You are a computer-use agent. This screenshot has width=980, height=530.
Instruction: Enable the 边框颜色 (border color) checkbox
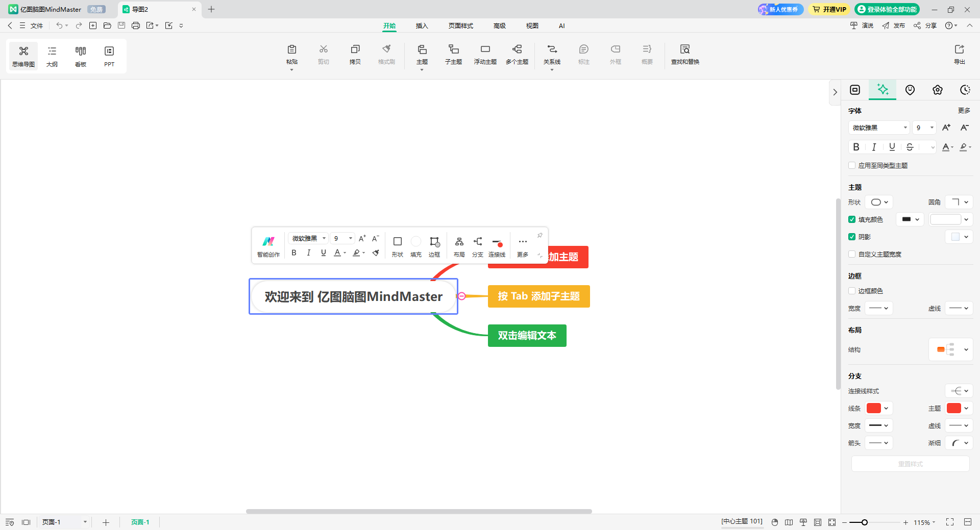(852, 291)
